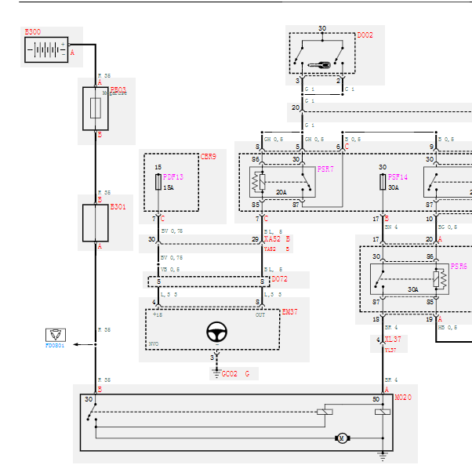Image resolution: width=472 pixels, height=476 pixels.
Task: Click the PSR6 relay coil symbol
Action: (x=440, y=279)
